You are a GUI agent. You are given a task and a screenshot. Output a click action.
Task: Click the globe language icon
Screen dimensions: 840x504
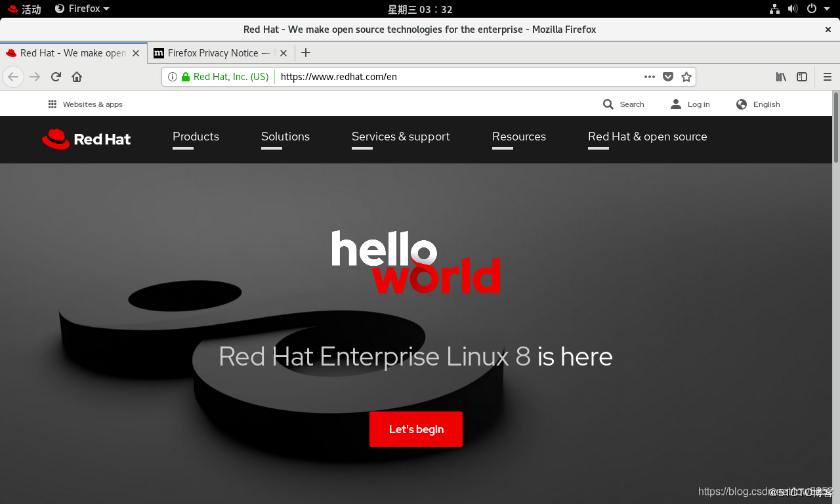tap(742, 104)
